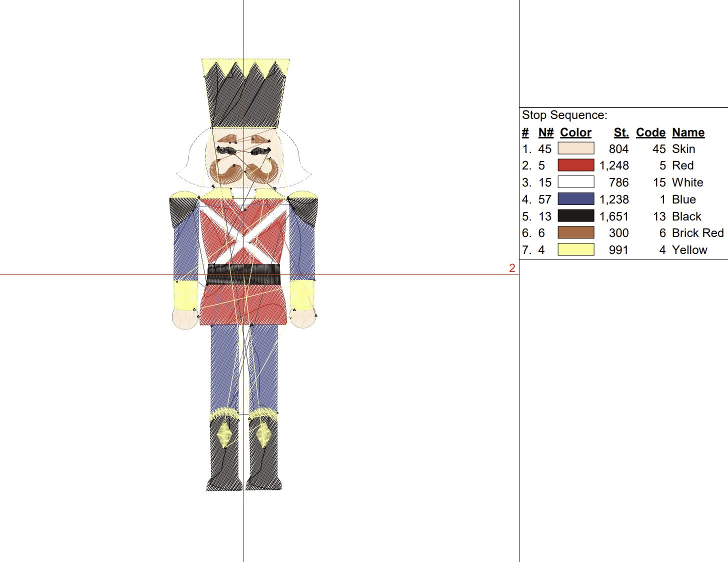
Task: Click the St. column header
Action: (x=621, y=132)
